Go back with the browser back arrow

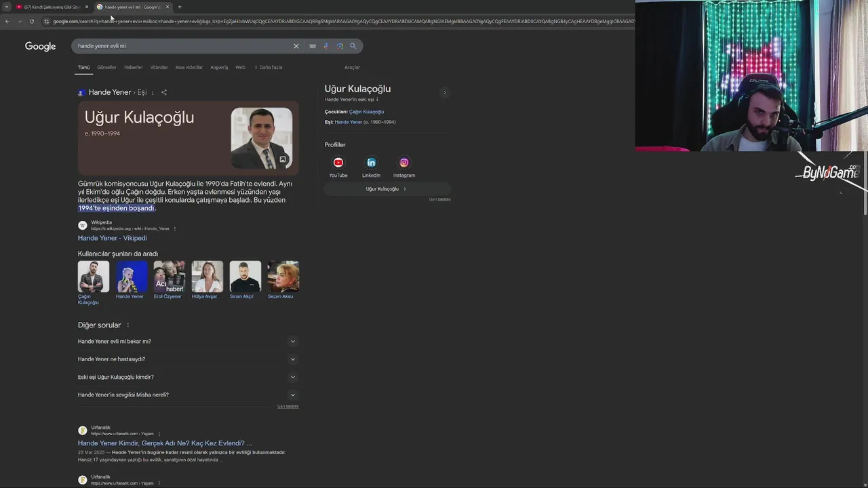(x=7, y=21)
